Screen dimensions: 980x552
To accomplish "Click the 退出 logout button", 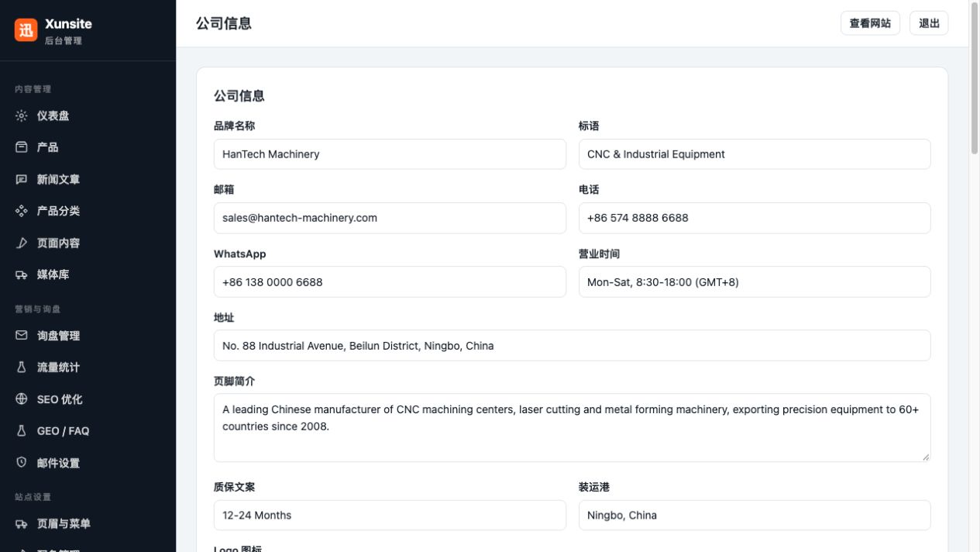I will [x=929, y=23].
